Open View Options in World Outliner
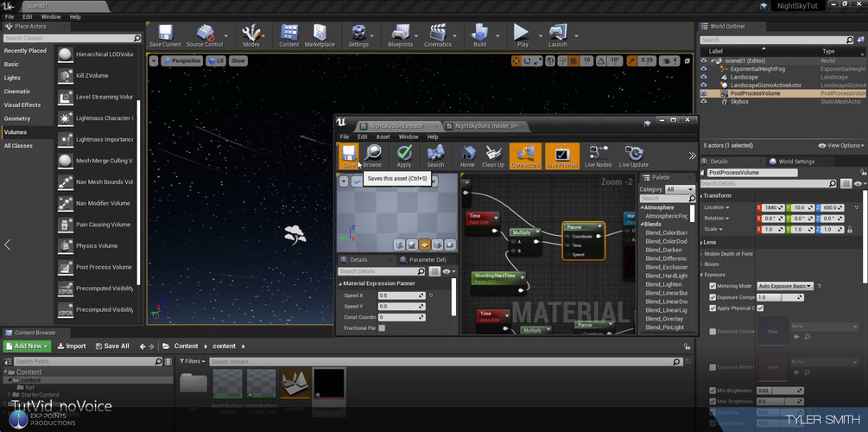 pyautogui.click(x=841, y=146)
